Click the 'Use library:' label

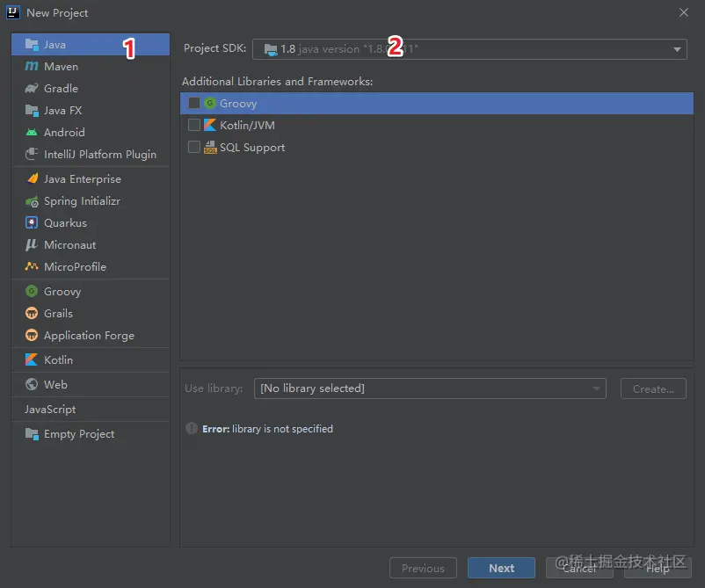pos(214,388)
